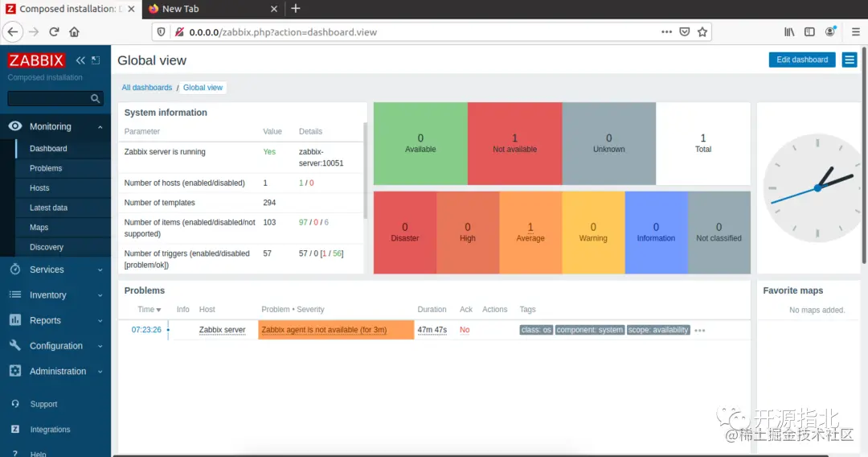Image resolution: width=868 pixels, height=457 pixels.
Task: Expand the Configuration menu section
Action: (100, 346)
